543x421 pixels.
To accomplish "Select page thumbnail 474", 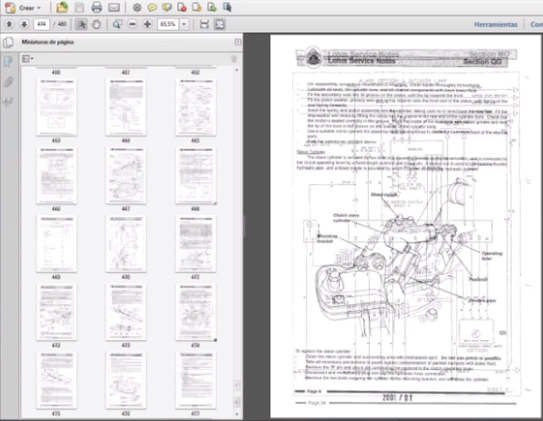I will click(196, 312).
